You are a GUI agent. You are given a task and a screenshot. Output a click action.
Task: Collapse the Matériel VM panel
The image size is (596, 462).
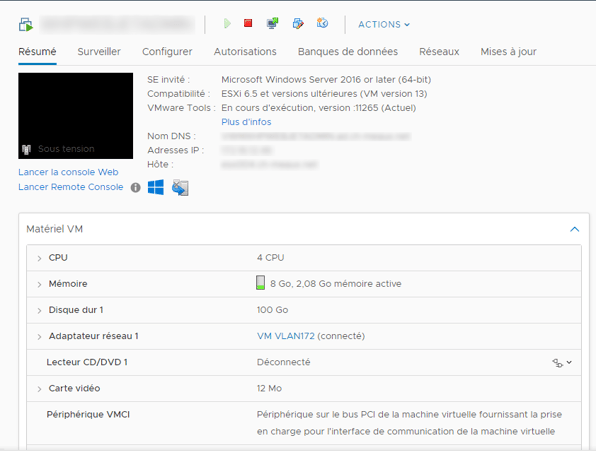pyautogui.click(x=575, y=229)
